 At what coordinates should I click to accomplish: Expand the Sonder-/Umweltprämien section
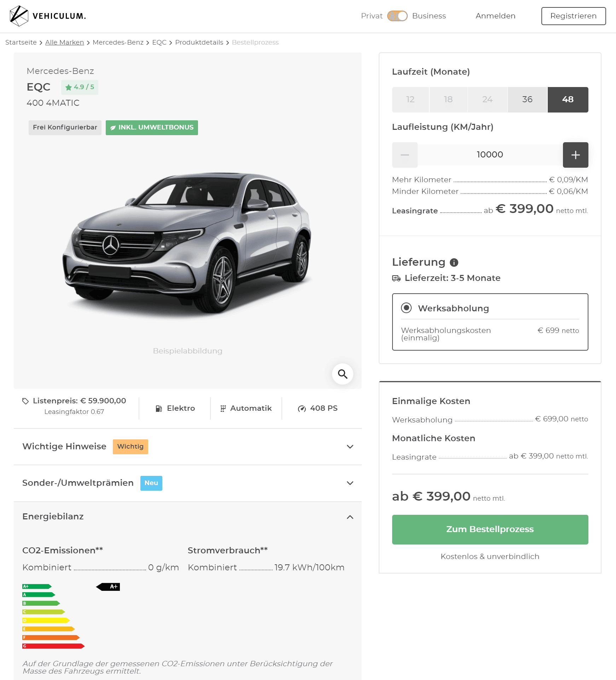(x=188, y=483)
